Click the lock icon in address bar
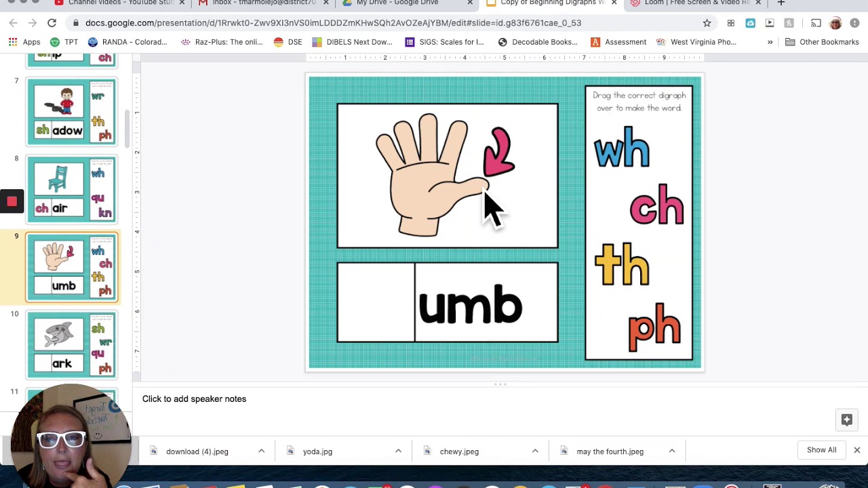 pyautogui.click(x=76, y=23)
